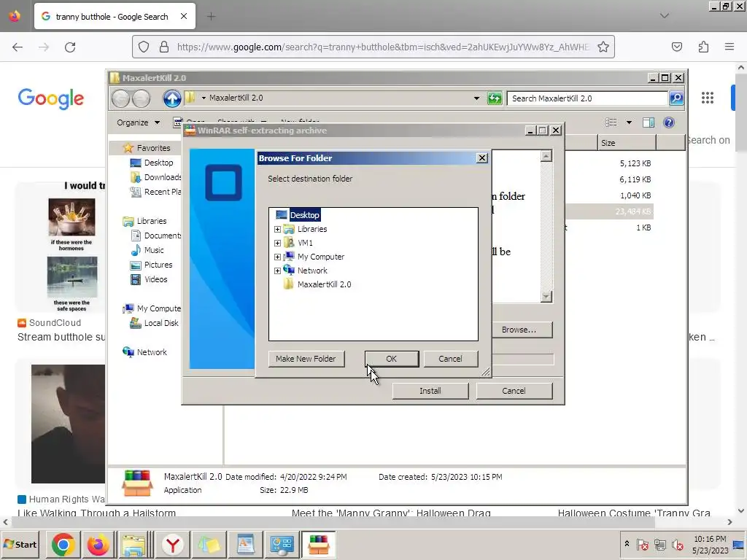This screenshot has width=747, height=560.
Task: Close the Google Search tab
Action: point(184,16)
